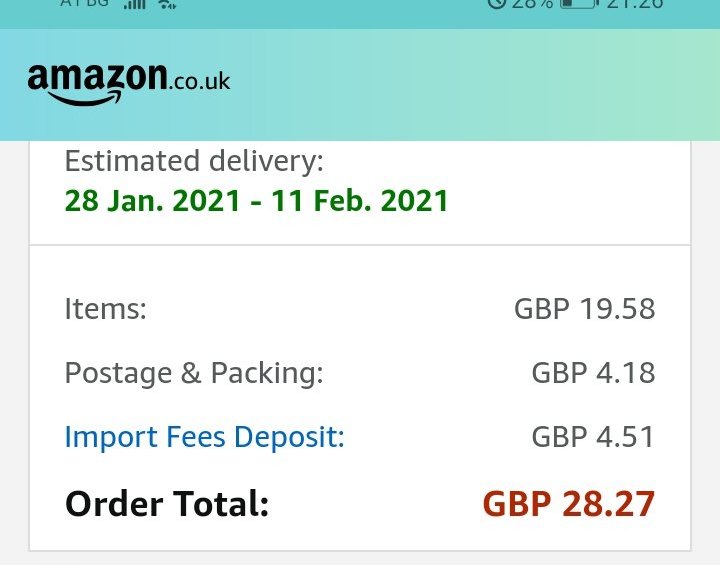Open the Import Fees Deposit link
720x565 pixels.
pos(204,437)
